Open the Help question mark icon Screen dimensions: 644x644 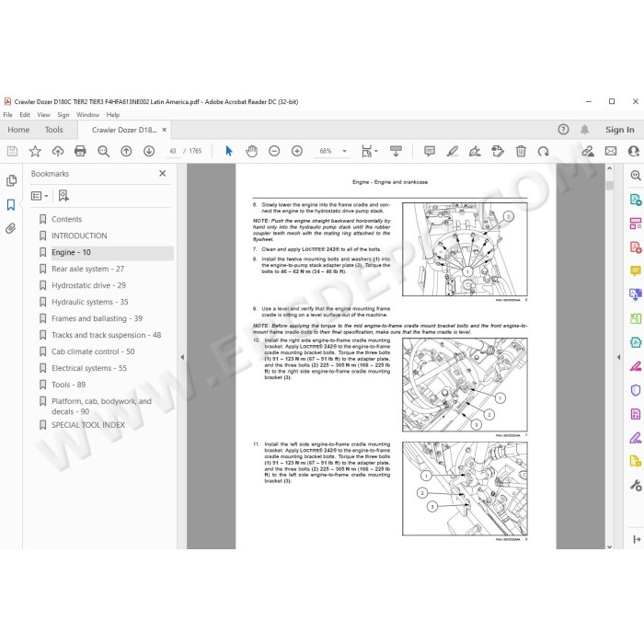(x=563, y=130)
